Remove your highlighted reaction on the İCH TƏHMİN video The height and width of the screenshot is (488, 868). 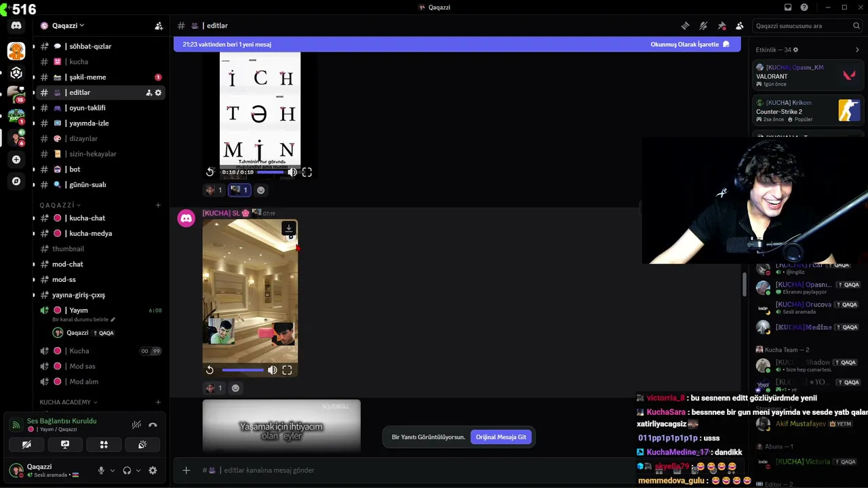click(239, 190)
